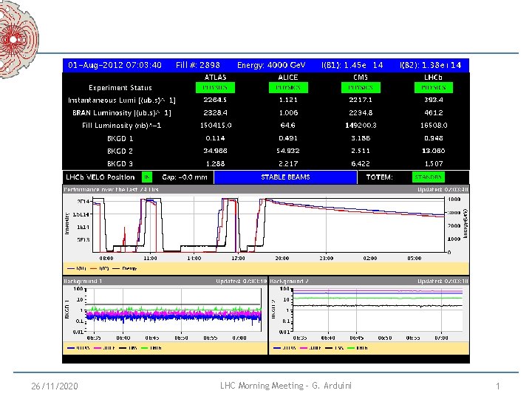Select ALICE BKGD 1 value 0.491
Viewport: 532px width, 399px height.
pos(288,138)
